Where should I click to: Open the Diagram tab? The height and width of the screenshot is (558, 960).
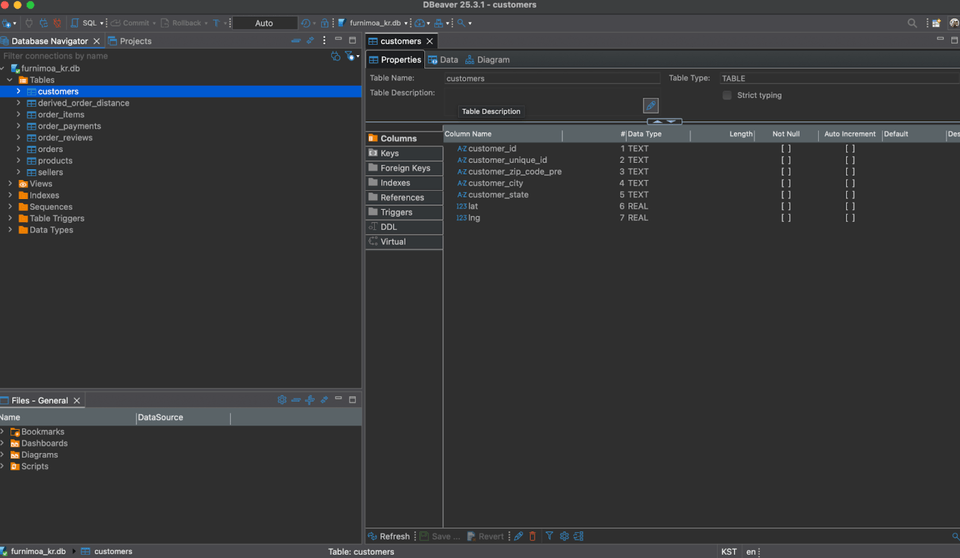point(487,60)
